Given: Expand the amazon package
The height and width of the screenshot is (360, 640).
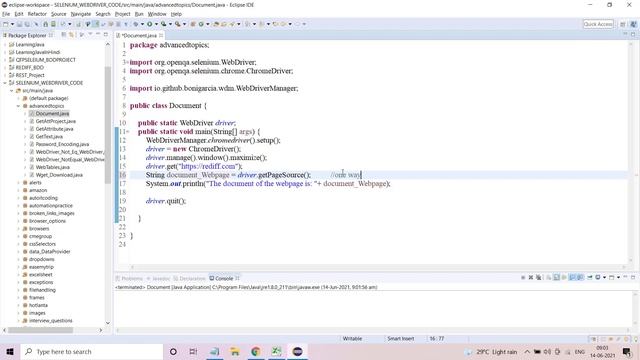Looking at the screenshot, I should (18, 190).
